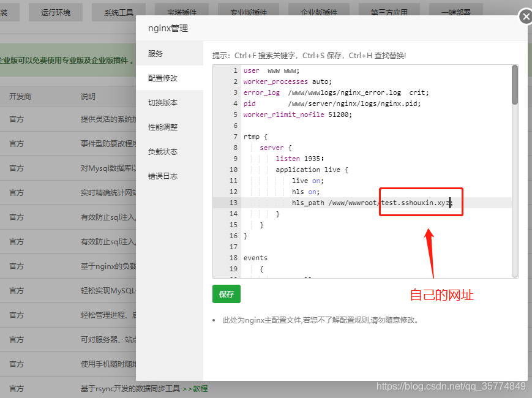
Task: Open 运行环境 tab in background page
Action: [56, 13]
